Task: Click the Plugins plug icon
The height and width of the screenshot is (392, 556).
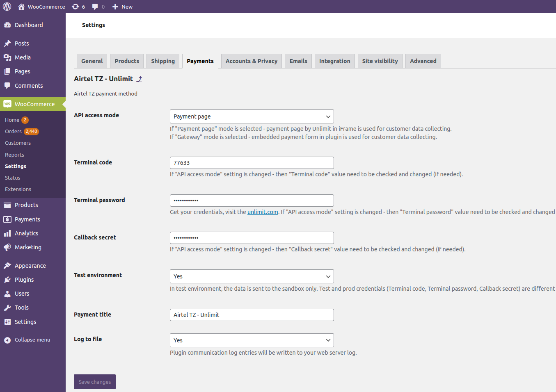Action: (x=7, y=280)
